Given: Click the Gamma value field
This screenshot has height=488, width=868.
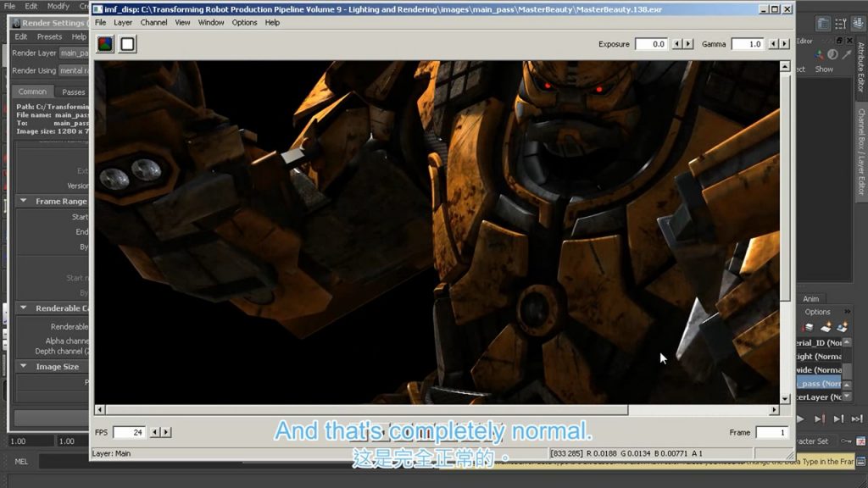Looking at the screenshot, I should pos(748,44).
